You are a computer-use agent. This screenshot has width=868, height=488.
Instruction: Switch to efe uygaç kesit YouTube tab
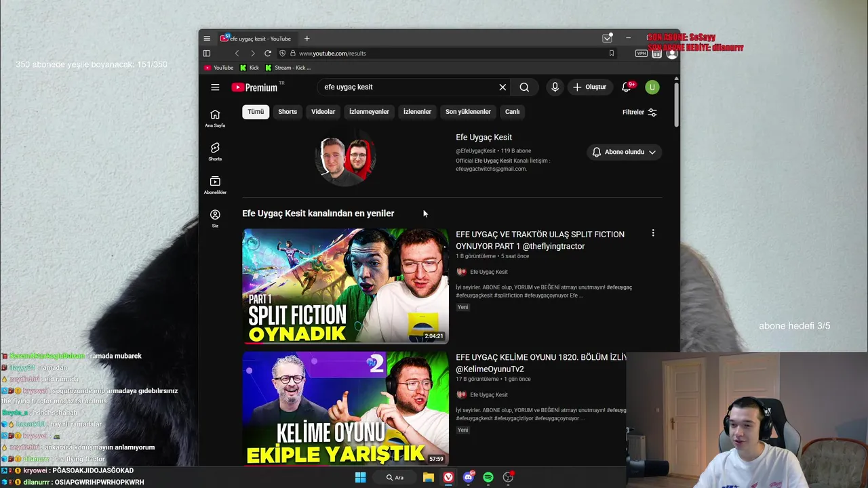256,39
